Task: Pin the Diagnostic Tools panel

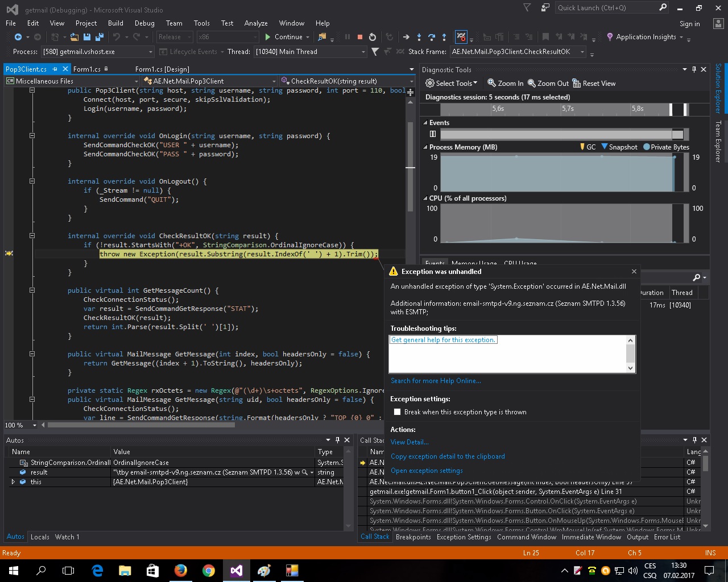Action: 694,69
